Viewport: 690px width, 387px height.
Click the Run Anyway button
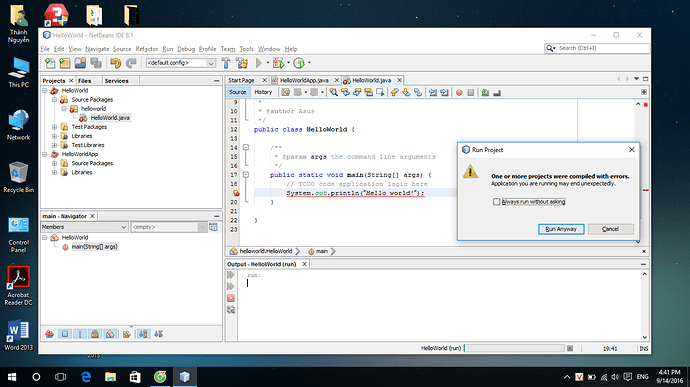pyautogui.click(x=561, y=229)
